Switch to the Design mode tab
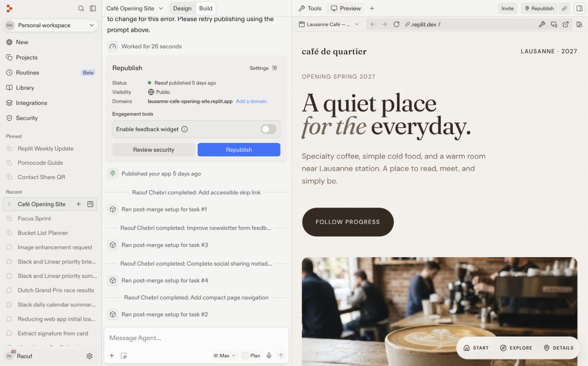588x366 pixels. pyautogui.click(x=182, y=8)
